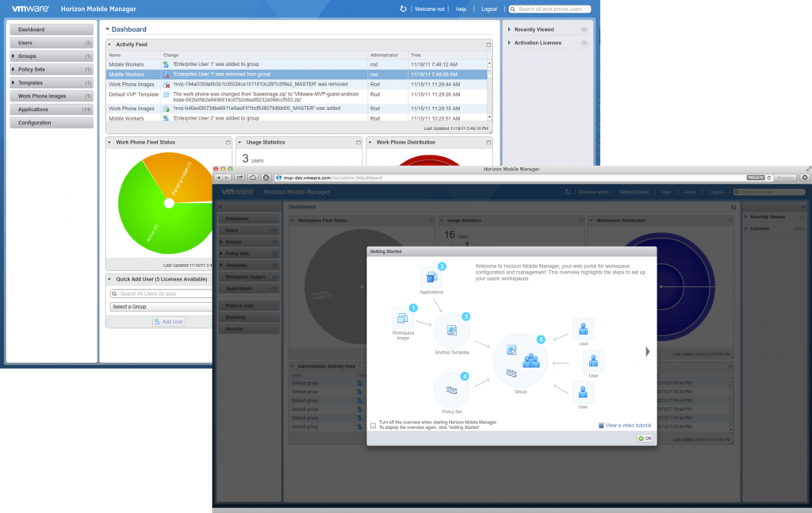
Task: Expand Groups in the back window sidebar
Action: [x=13, y=56]
